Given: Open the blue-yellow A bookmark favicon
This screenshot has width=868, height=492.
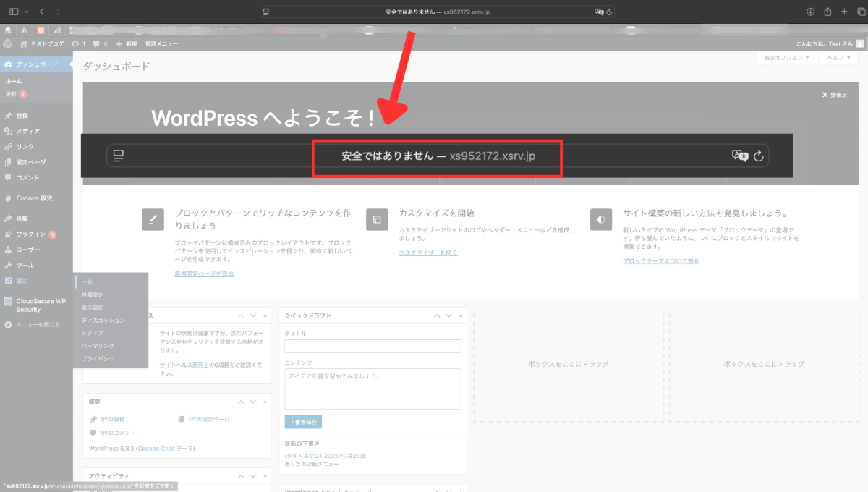Looking at the screenshot, I should click(24, 30).
